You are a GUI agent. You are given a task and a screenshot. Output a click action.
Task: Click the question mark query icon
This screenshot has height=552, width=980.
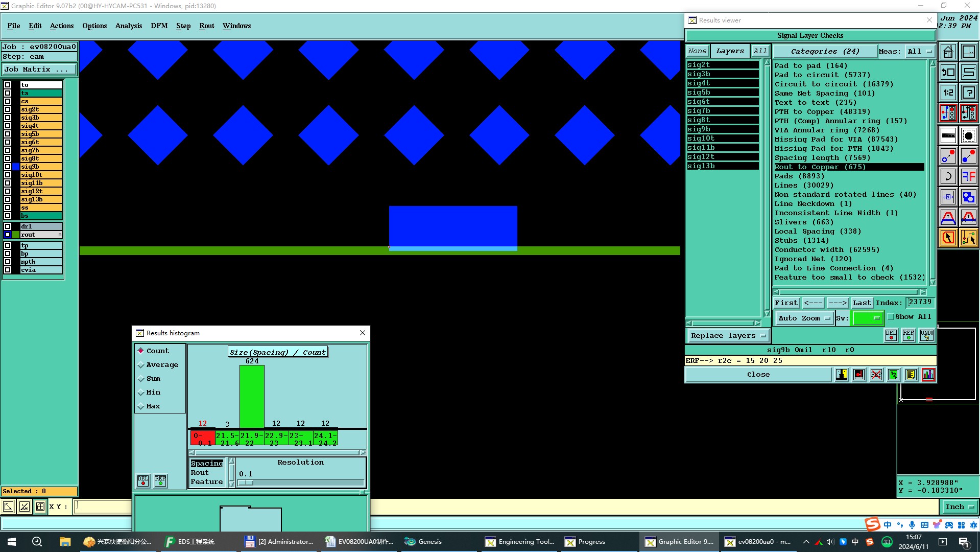(x=969, y=93)
